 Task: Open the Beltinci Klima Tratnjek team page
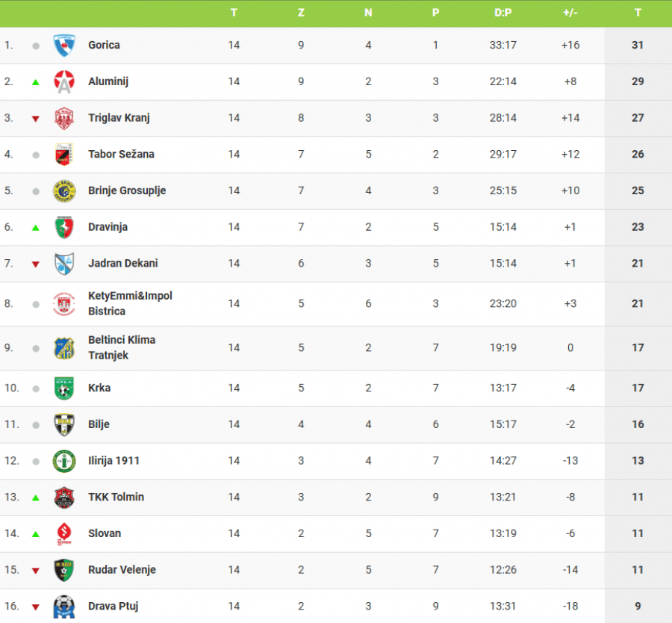click(121, 347)
